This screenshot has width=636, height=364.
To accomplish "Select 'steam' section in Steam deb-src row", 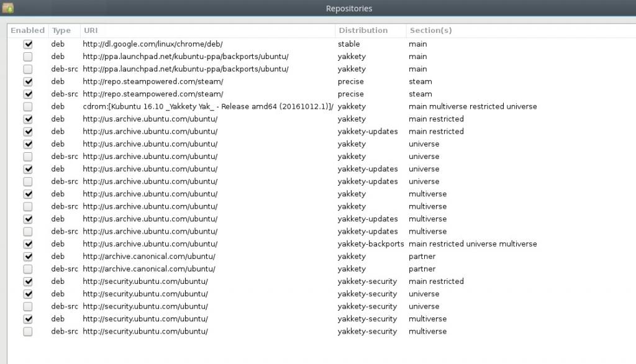I will [x=420, y=94].
